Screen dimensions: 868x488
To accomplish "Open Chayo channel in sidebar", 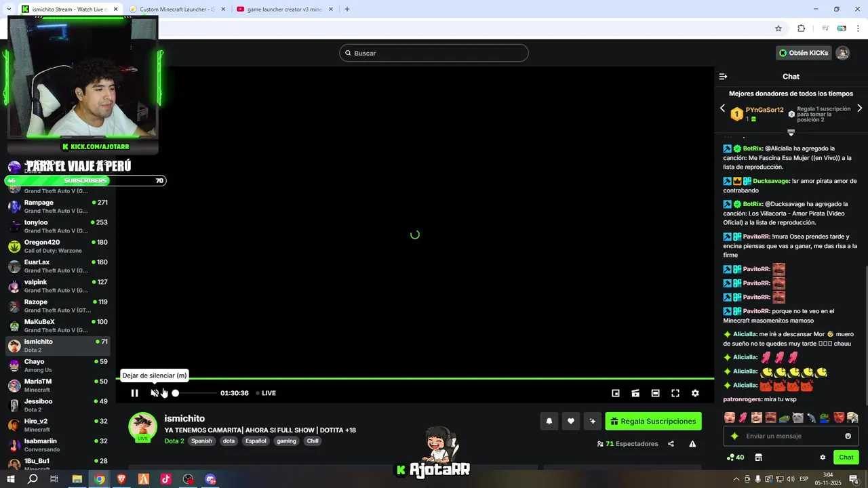I will [58, 365].
